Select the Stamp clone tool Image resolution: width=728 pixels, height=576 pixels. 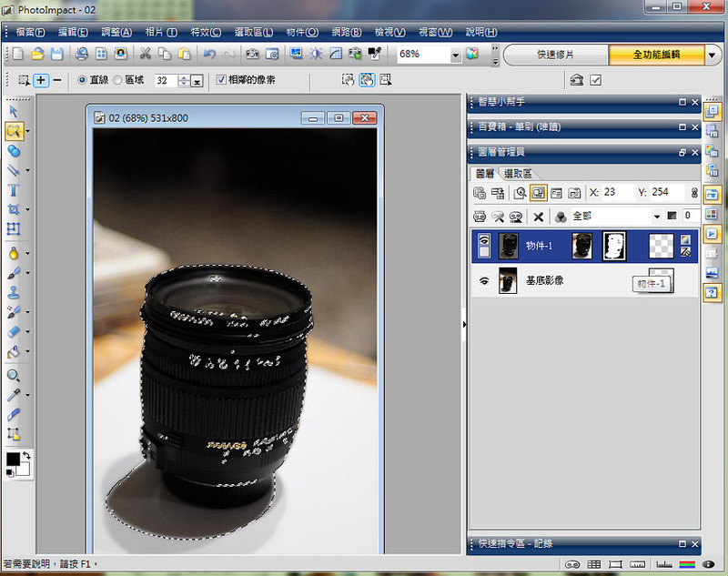[x=13, y=292]
